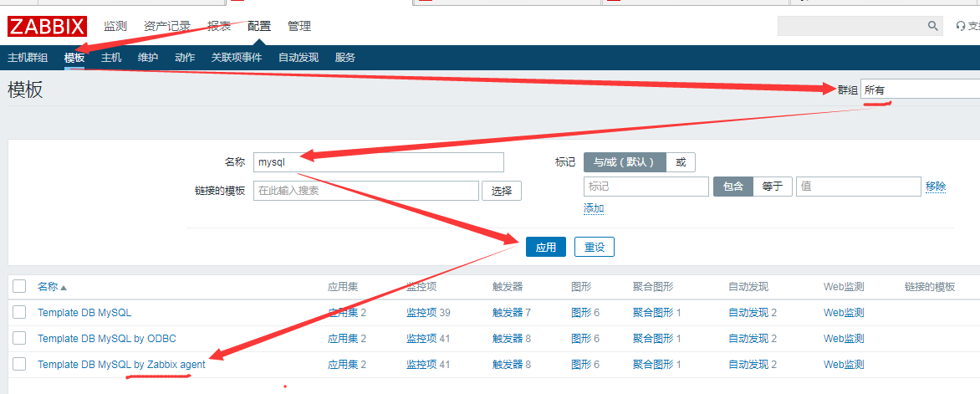
Task: Select the 包含 tag operator
Action: pyautogui.click(x=733, y=187)
